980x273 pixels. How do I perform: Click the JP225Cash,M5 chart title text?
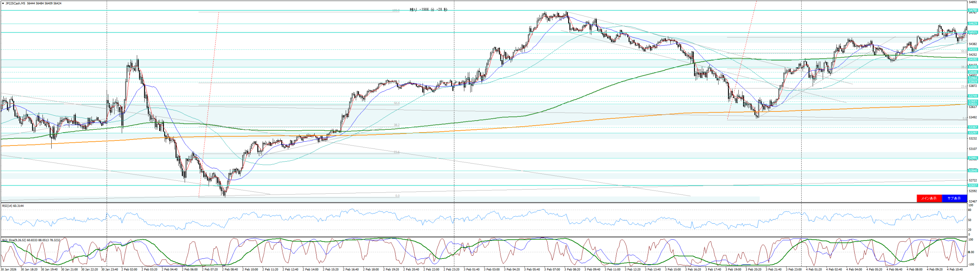point(15,3)
